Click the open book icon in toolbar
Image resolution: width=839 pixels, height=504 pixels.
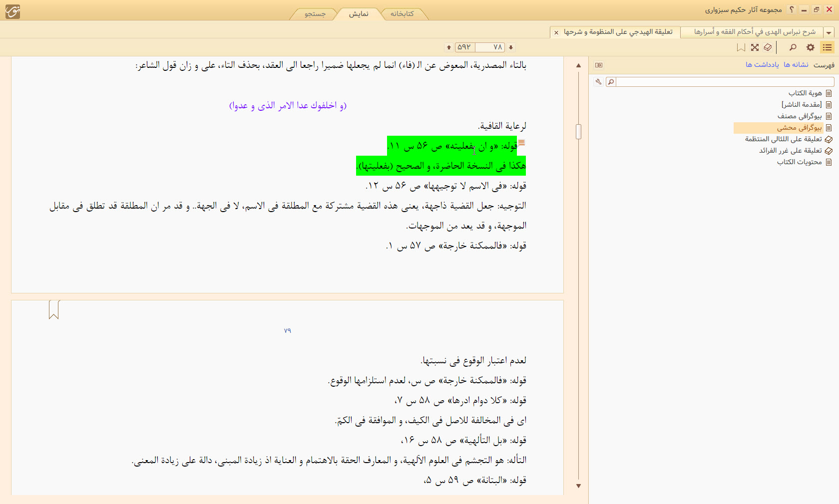(768, 47)
